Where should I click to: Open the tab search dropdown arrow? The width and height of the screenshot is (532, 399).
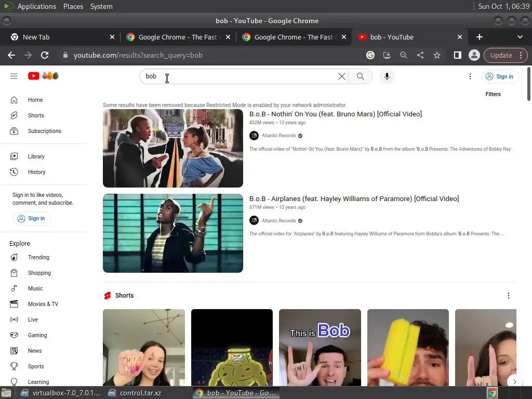[520, 37]
